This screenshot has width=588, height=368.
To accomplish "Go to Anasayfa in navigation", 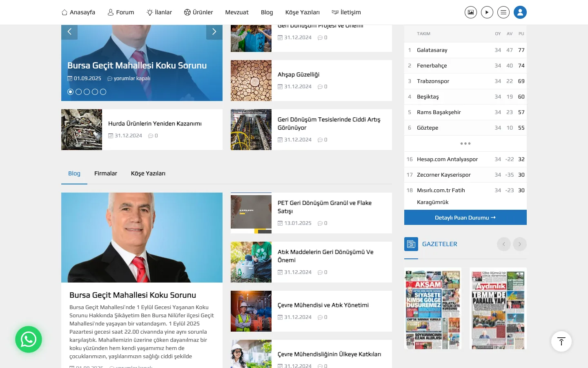I will pos(78,12).
